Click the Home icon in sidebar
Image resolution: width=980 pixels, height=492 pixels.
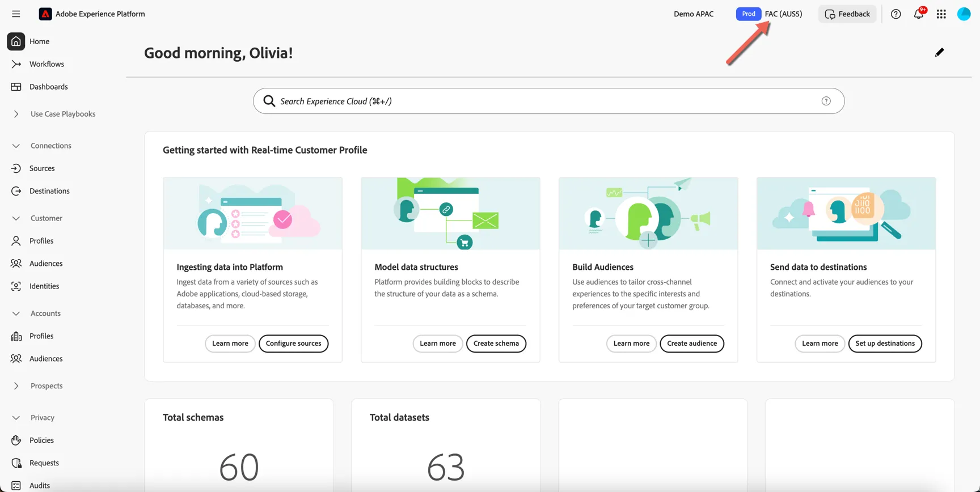pos(16,41)
